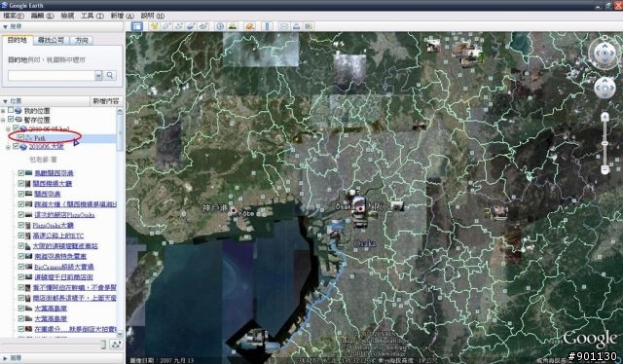623x364 pixels.
Task: Open the 高速公路上的ETC link
Action: 58,236
